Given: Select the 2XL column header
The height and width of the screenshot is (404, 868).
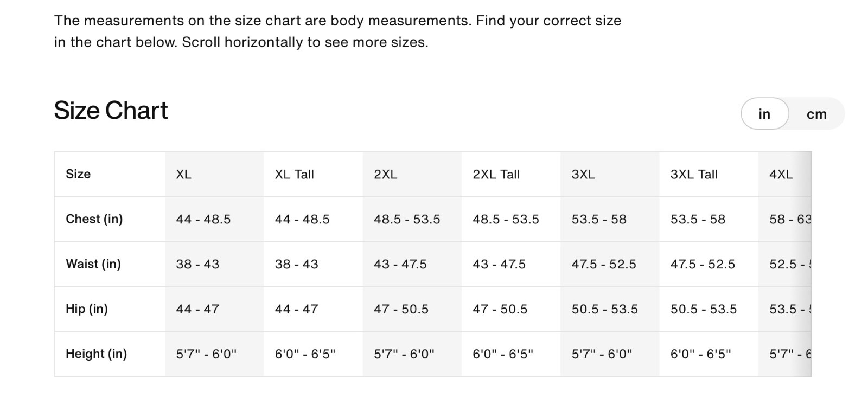Looking at the screenshot, I should pyautogui.click(x=386, y=175).
